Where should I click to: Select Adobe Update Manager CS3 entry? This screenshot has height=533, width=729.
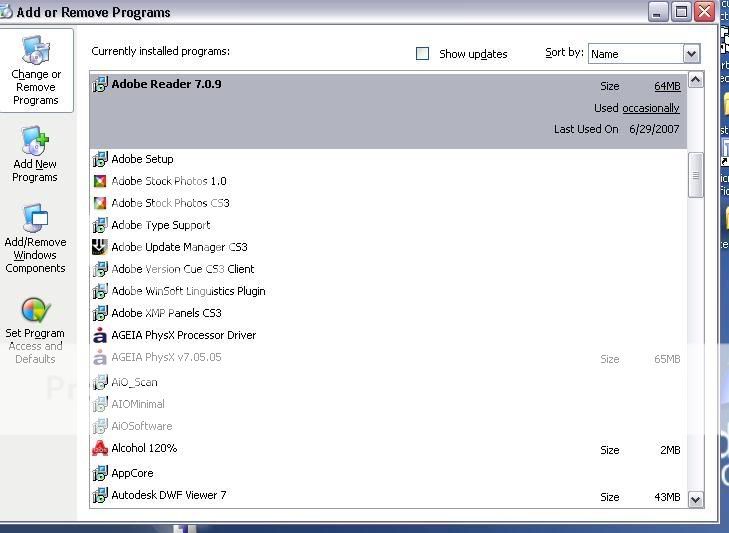click(388, 247)
